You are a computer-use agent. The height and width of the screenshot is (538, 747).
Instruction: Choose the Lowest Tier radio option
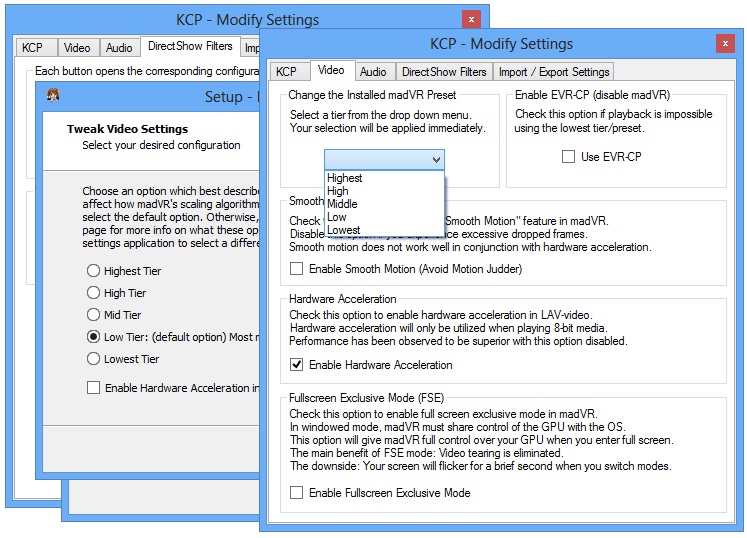pos(94,359)
